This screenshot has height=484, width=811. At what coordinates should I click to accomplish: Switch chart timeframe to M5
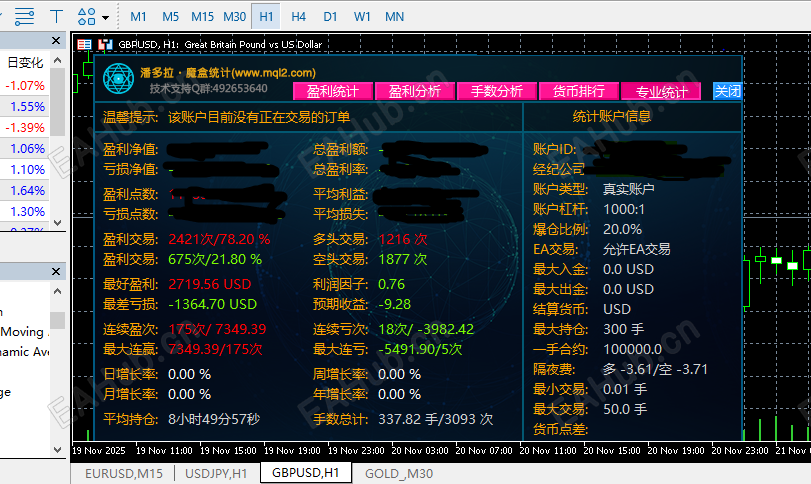pos(170,17)
